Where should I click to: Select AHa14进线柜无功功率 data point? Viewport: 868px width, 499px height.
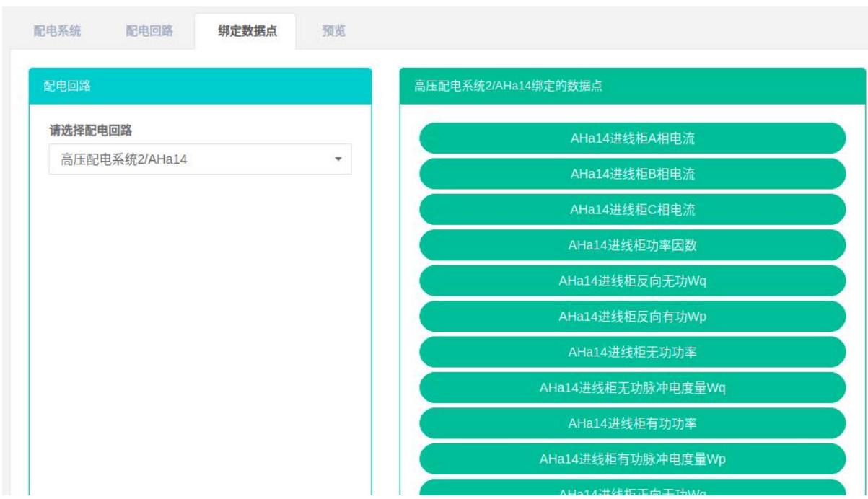[x=632, y=353]
